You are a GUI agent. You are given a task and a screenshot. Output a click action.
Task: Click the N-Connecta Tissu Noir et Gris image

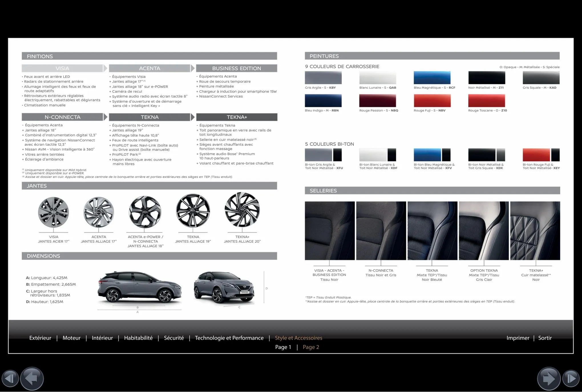[x=381, y=231]
